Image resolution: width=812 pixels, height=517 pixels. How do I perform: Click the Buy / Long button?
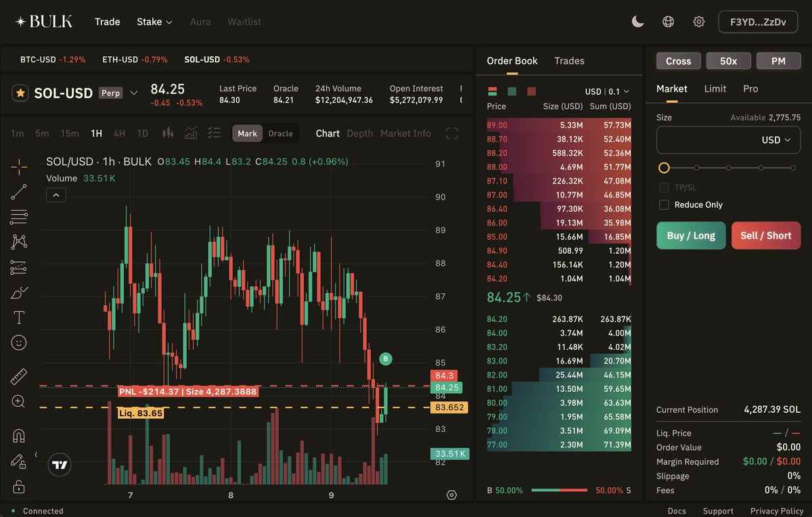click(x=691, y=235)
